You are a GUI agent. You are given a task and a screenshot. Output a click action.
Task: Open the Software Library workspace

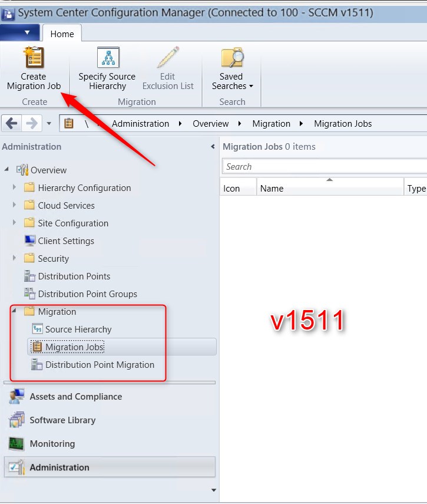110,420
